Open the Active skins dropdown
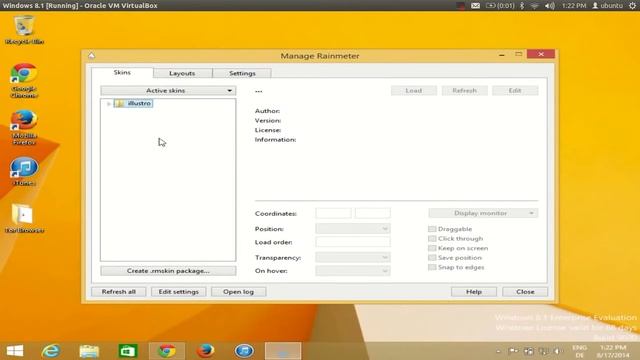Screen dimensions: 640x360 (x=168, y=91)
